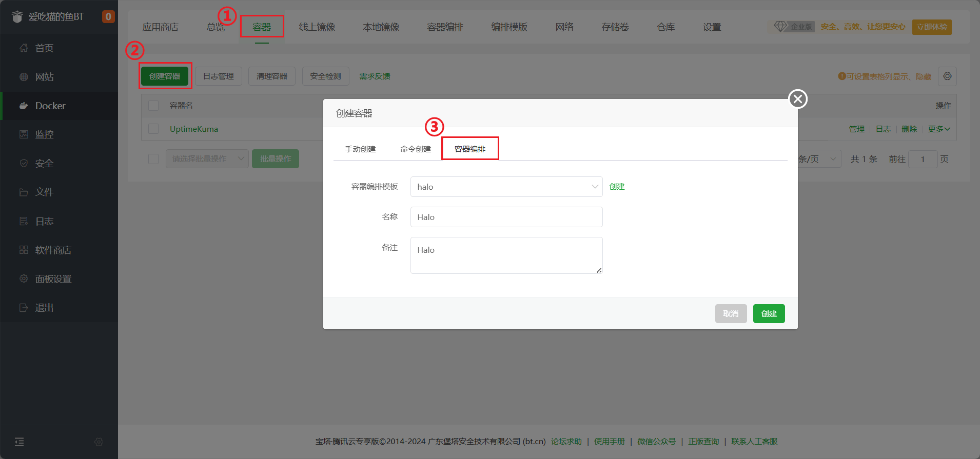Click the shield icon beside 安全

click(24, 164)
